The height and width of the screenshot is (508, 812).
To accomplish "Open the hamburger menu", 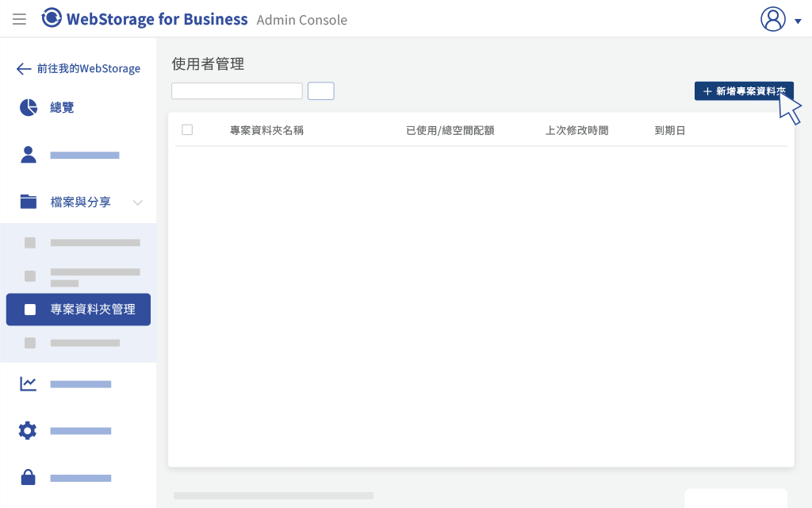I will coord(19,19).
